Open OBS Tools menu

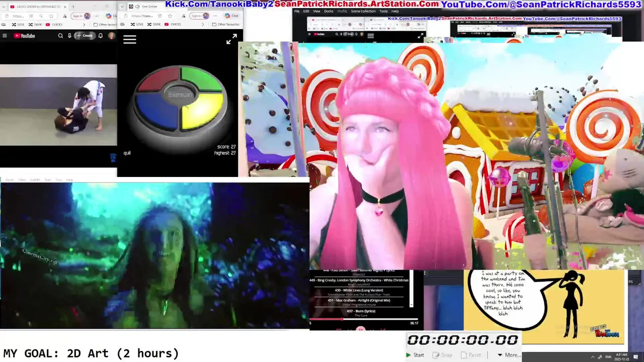pos(383,11)
